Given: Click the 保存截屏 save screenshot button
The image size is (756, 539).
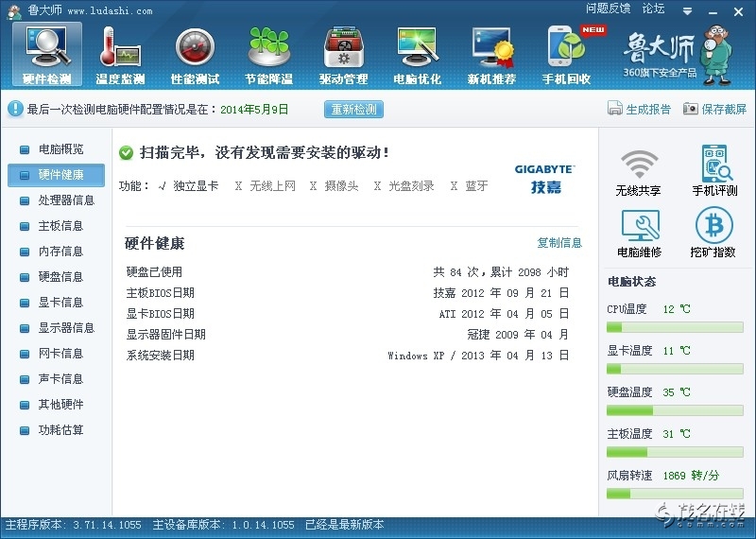Looking at the screenshot, I should coord(714,109).
